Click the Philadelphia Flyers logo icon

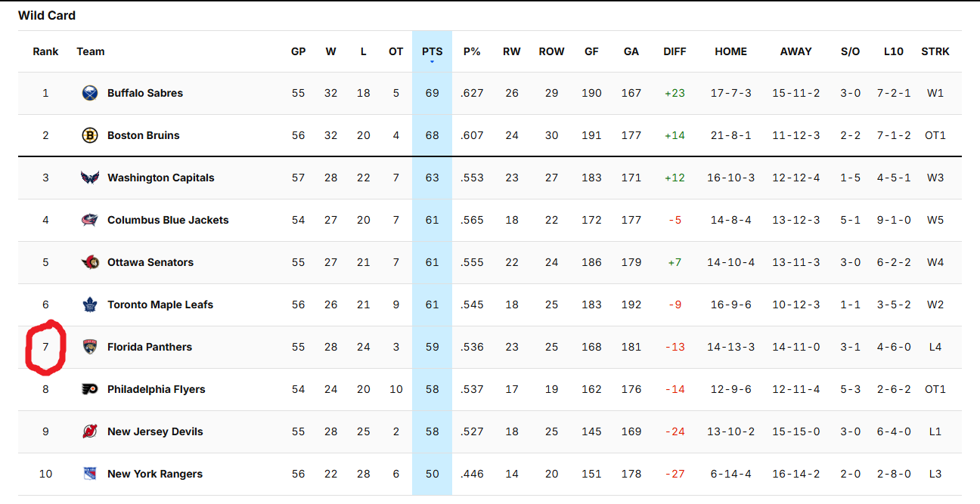(90, 389)
